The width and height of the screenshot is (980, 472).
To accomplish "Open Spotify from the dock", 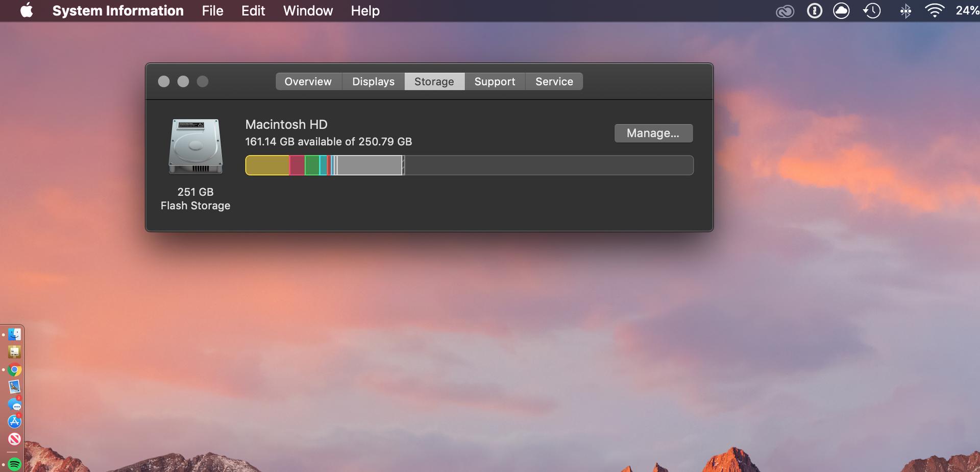I will (14, 465).
